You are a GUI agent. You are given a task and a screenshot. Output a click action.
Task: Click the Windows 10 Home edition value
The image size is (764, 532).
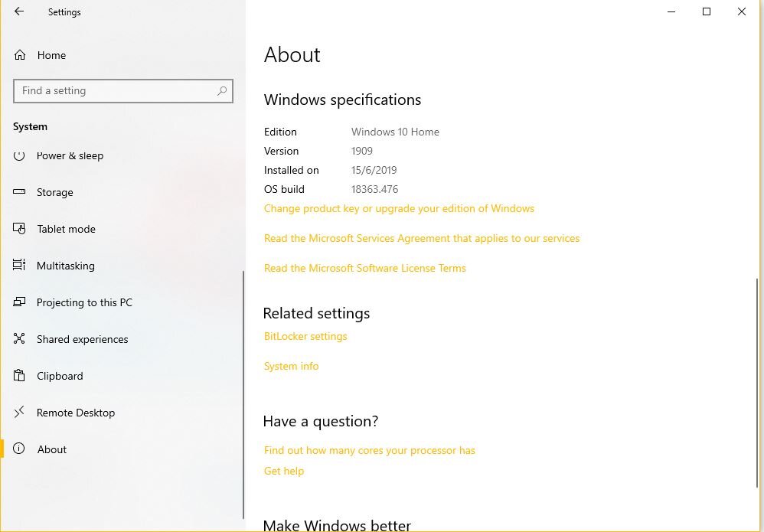coord(395,132)
